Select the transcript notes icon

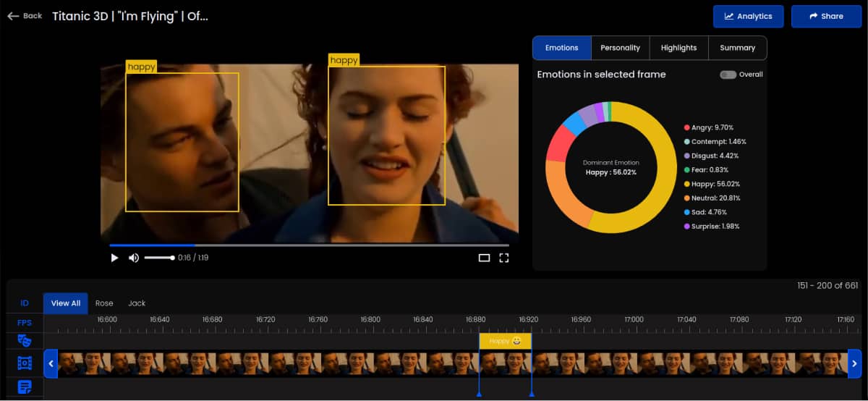pyautogui.click(x=25, y=387)
